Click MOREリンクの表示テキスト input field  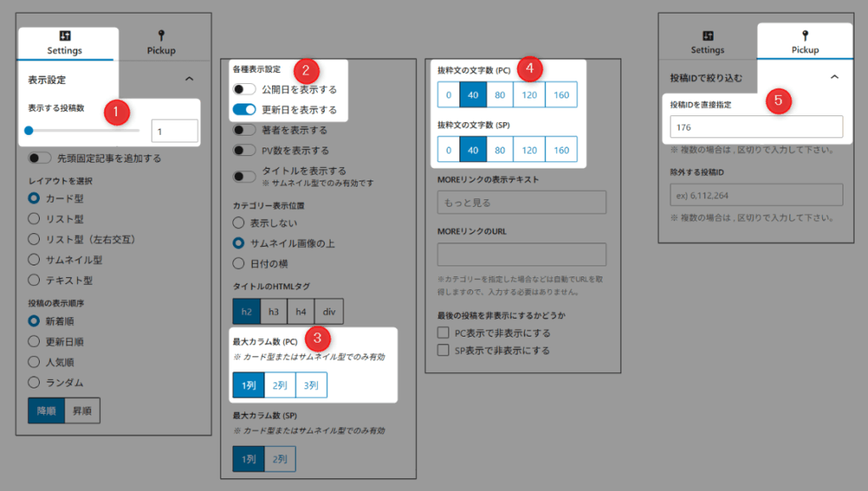coord(521,203)
